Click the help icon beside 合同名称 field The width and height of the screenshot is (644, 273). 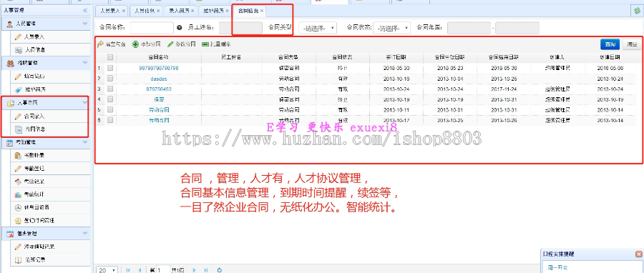coord(179,28)
